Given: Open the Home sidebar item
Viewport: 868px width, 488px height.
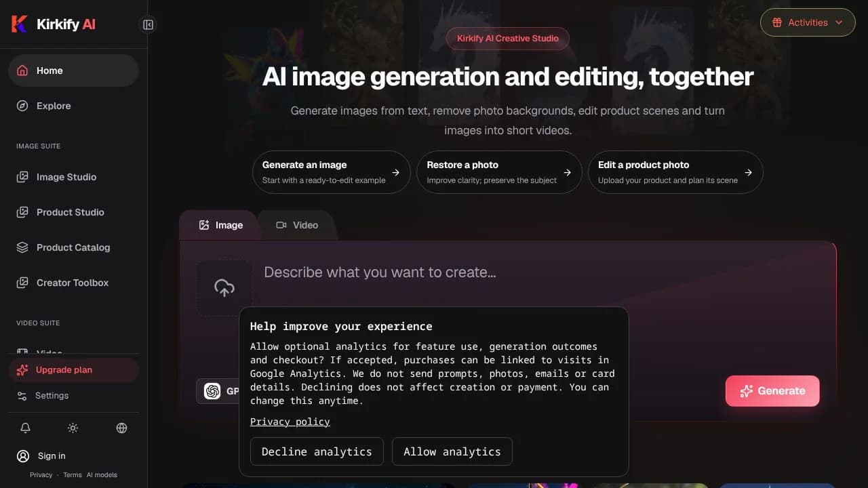Looking at the screenshot, I should (x=73, y=70).
